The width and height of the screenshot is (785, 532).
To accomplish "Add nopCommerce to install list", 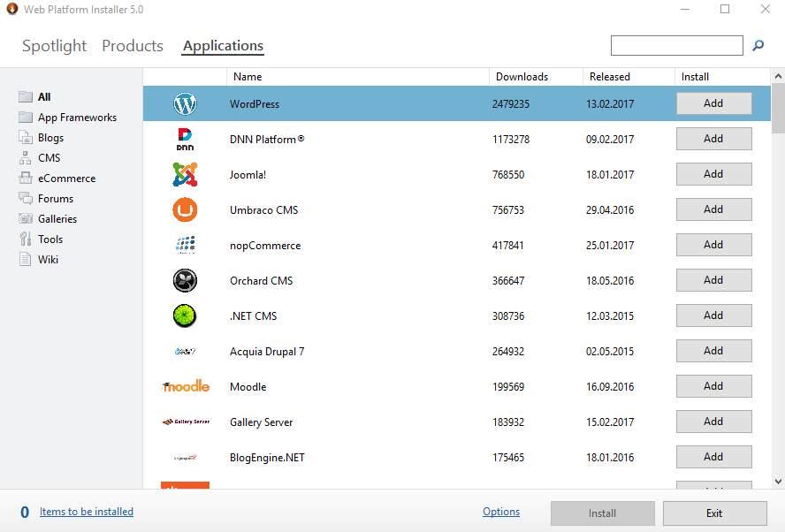I will pos(714,245).
